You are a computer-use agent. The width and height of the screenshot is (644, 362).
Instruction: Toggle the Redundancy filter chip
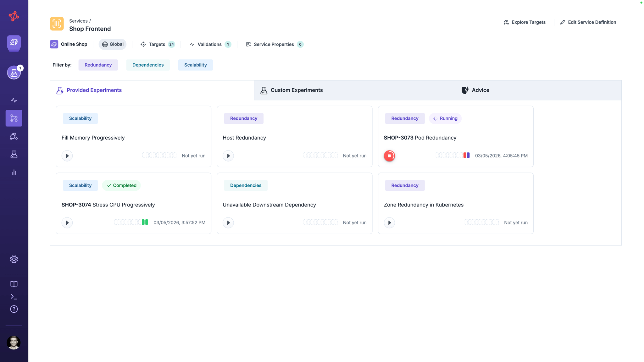click(x=98, y=65)
